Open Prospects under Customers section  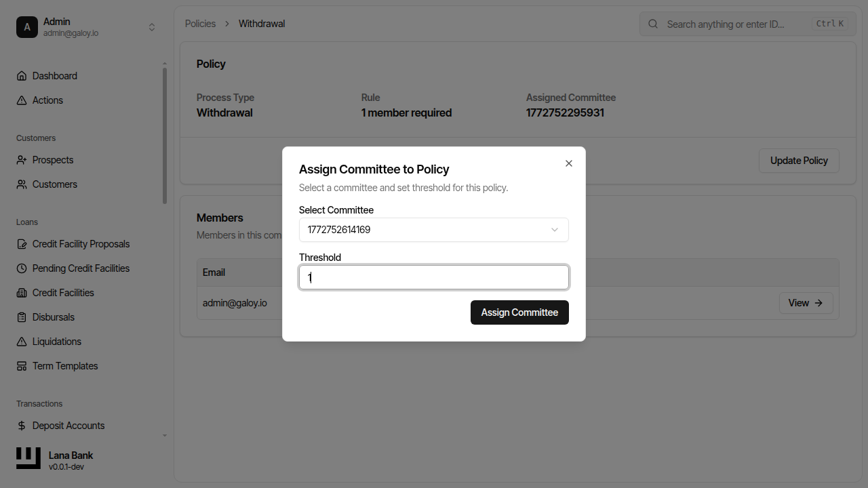52,159
